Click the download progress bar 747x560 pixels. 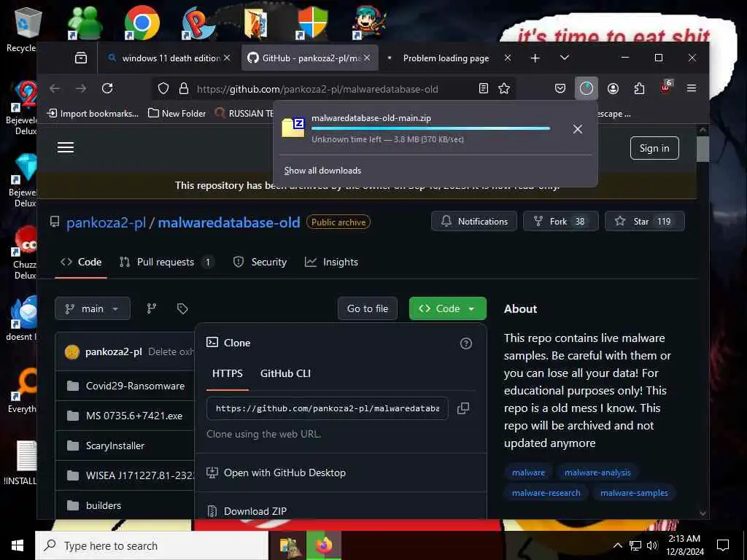click(x=430, y=128)
